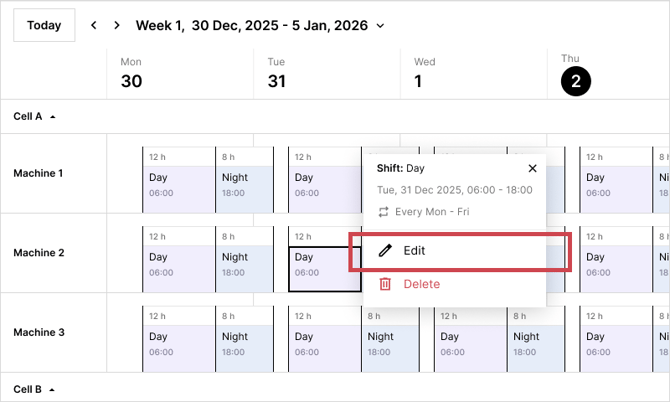Viewport: 670px width, 402px height.
Task: Jump to Today
Action: click(44, 25)
